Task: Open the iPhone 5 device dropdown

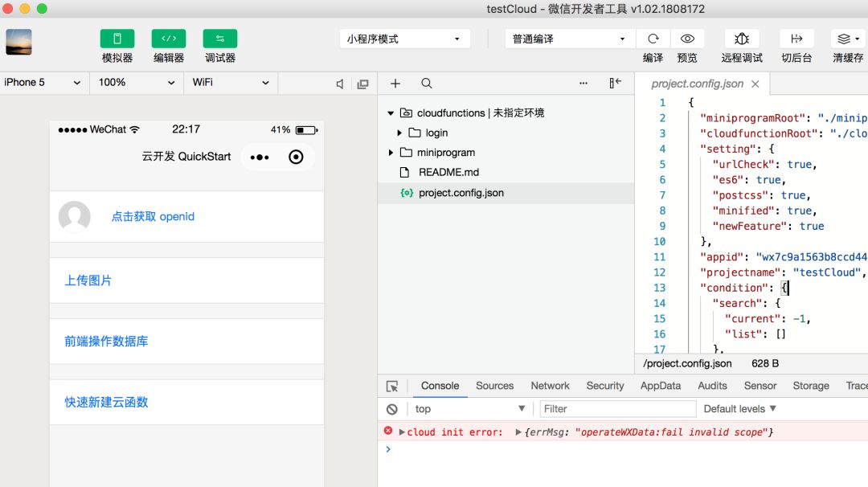Action: 43,83
